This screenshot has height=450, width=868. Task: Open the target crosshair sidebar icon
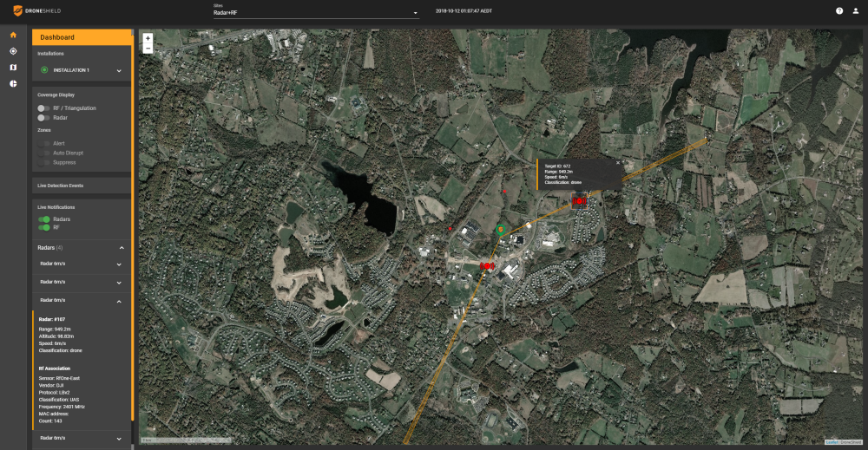point(13,51)
